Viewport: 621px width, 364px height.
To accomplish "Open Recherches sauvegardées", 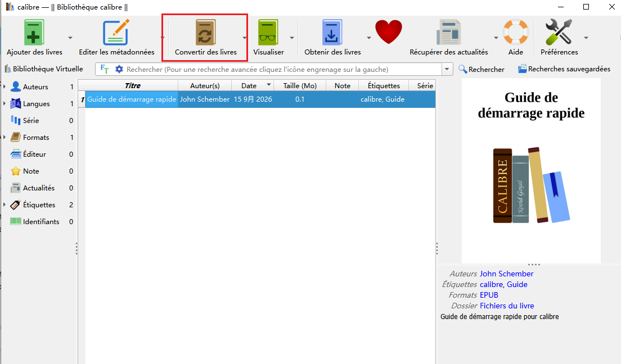I will tap(564, 69).
